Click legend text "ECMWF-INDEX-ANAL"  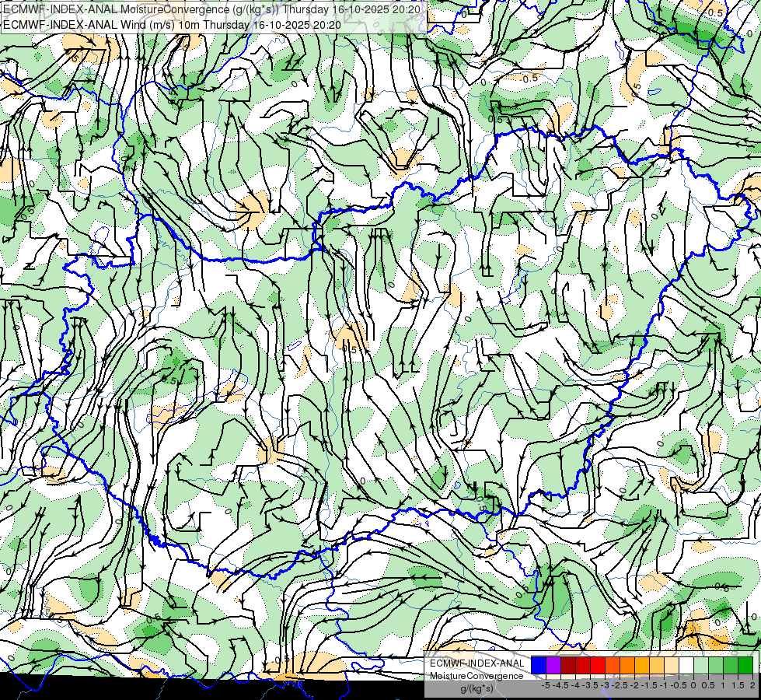pyautogui.click(x=477, y=663)
